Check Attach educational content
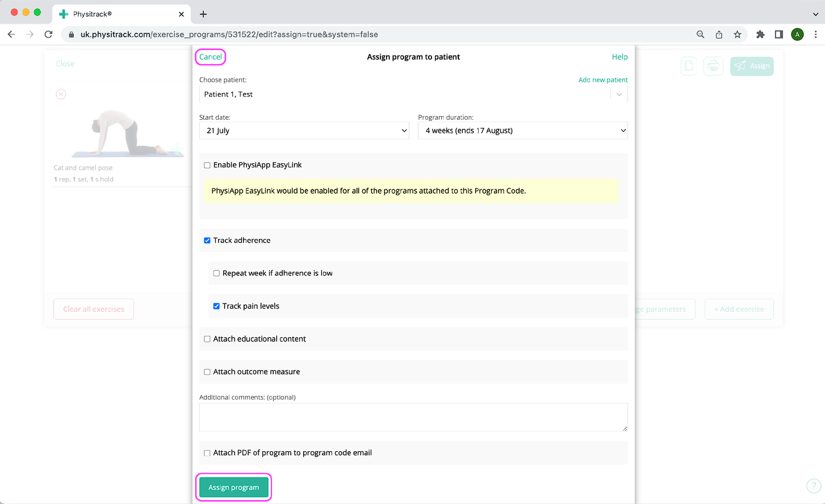The height and width of the screenshot is (504, 825). pos(207,339)
